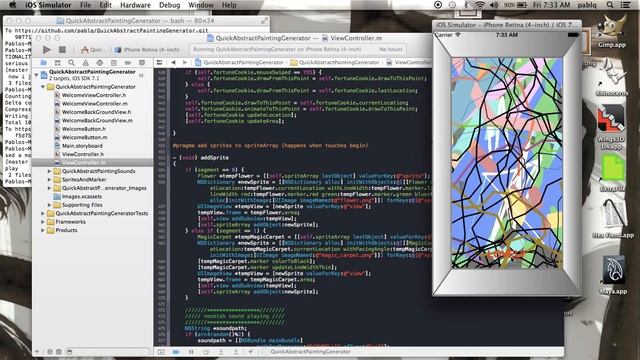
Task: Open the Log navigator icon
Action: [142, 62]
